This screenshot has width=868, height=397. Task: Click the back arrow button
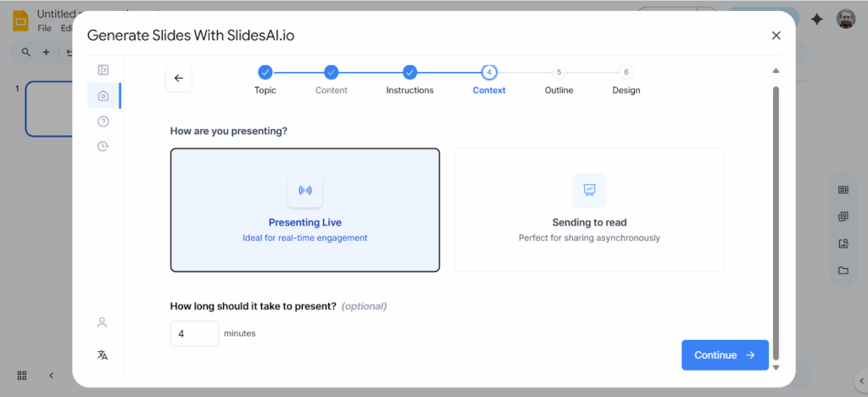pos(178,78)
